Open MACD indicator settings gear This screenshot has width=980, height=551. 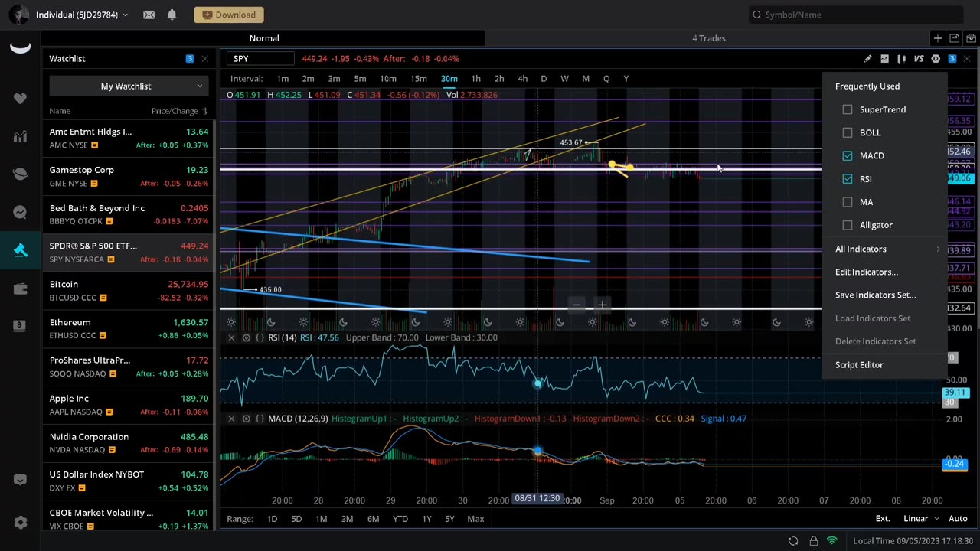point(246,419)
